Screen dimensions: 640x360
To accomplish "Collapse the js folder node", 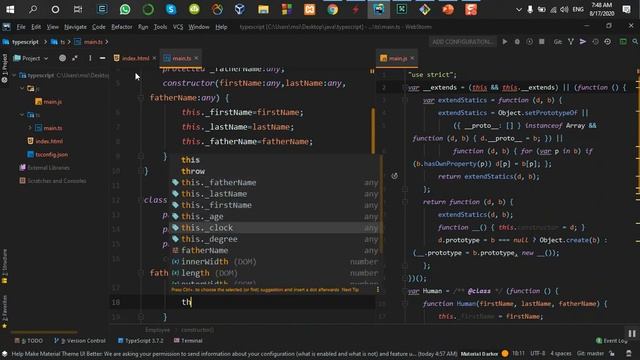I will (x=22, y=88).
